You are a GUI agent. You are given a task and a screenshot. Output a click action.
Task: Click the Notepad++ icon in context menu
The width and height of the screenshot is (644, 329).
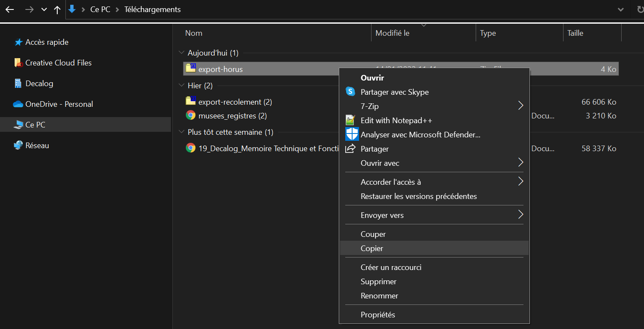pos(350,120)
